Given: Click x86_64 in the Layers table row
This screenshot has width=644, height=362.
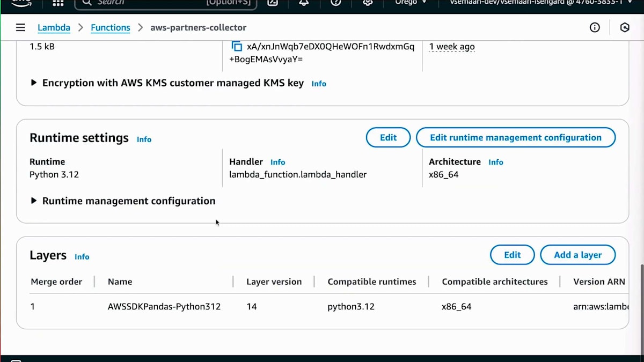Looking at the screenshot, I should pos(457,307).
